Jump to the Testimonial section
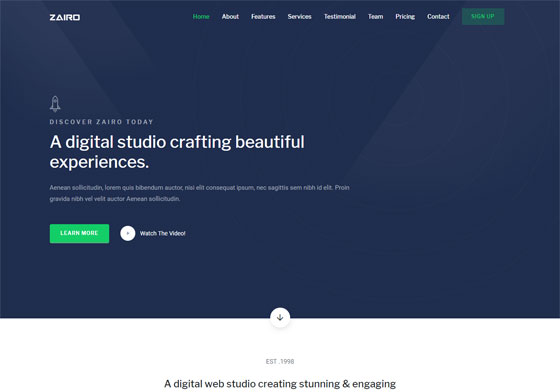Screen dimensions: 560x392 (x=340, y=16)
